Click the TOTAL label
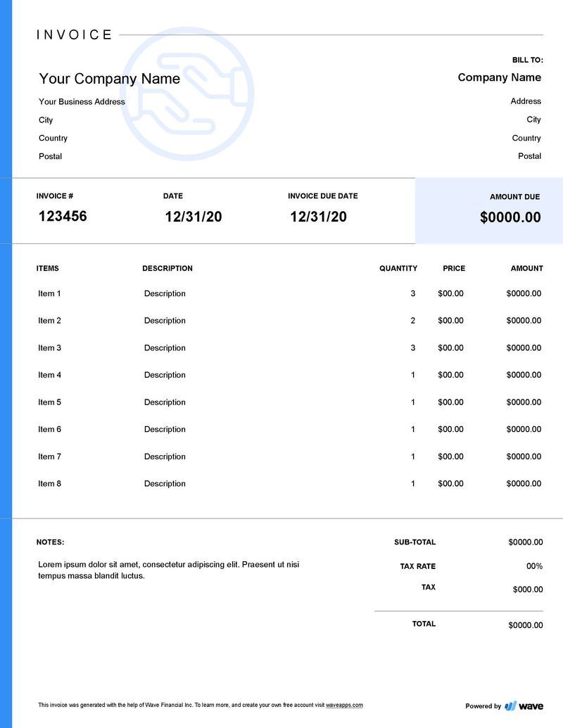 coord(424,623)
